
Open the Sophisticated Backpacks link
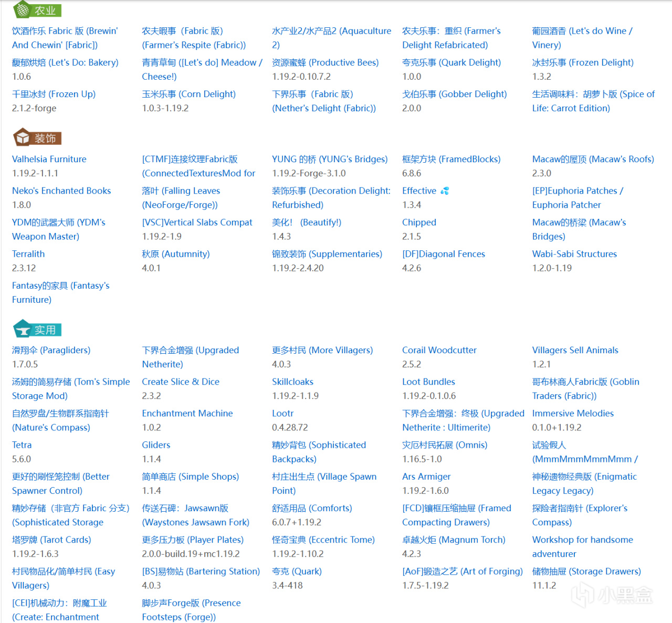point(319,451)
